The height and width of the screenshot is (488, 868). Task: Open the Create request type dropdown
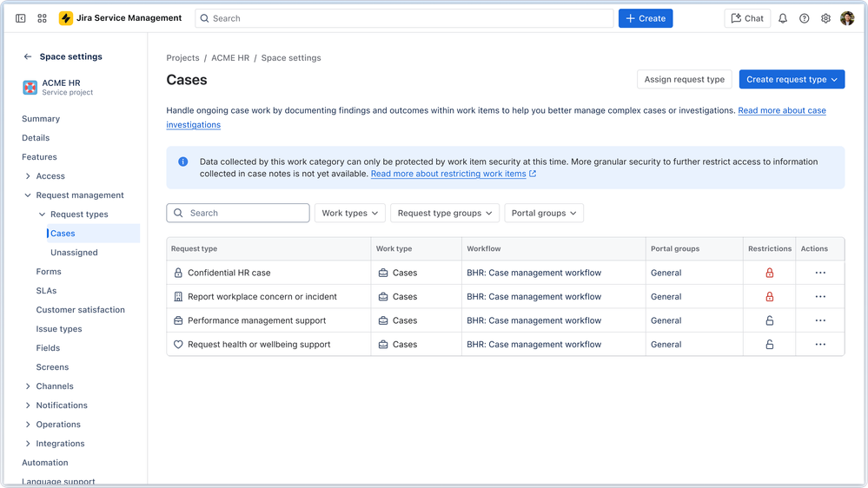(x=792, y=79)
